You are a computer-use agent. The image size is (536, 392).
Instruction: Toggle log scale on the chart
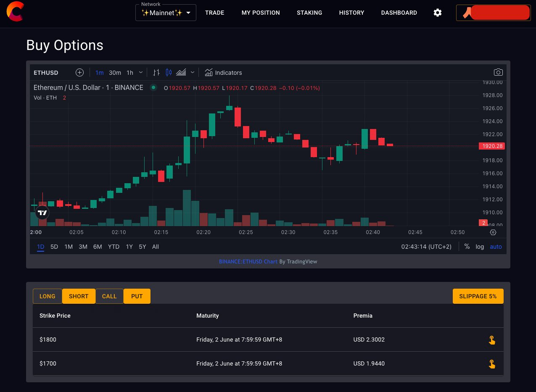(x=480, y=247)
